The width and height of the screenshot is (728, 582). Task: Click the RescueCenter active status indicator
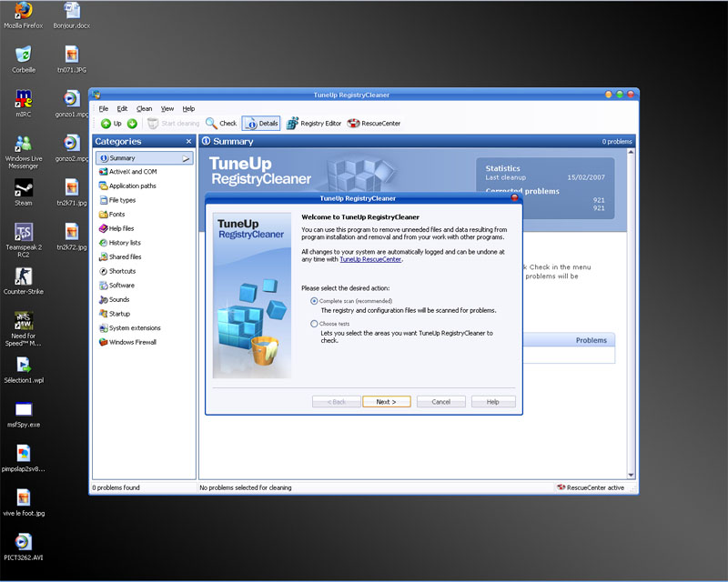tap(591, 487)
